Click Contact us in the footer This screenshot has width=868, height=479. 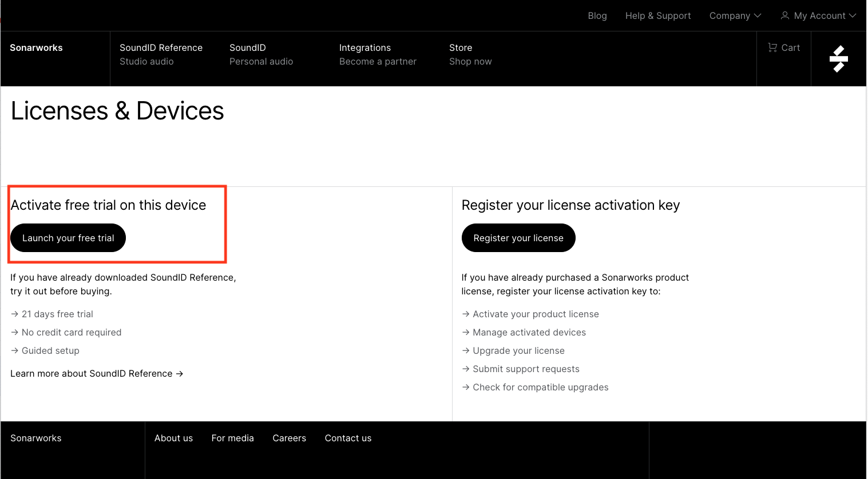coord(348,438)
